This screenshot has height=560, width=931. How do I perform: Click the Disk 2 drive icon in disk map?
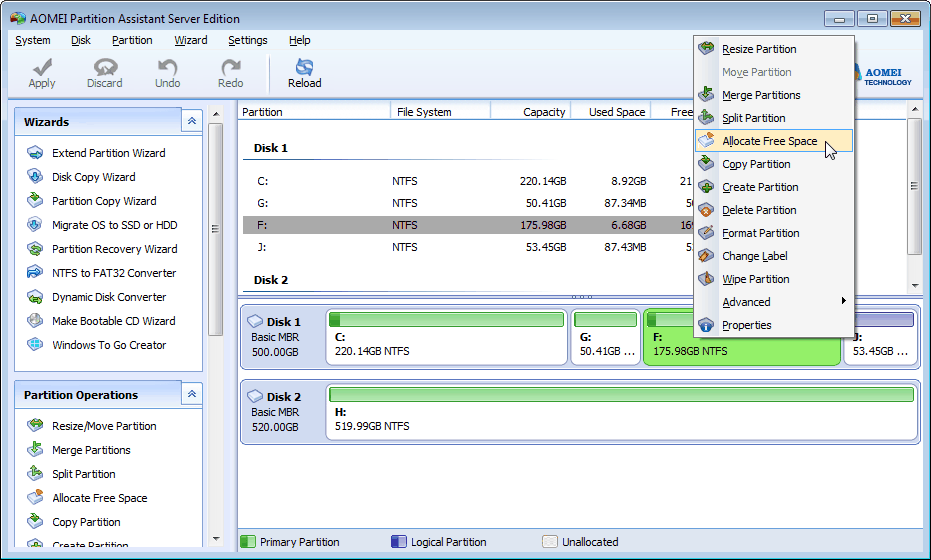255,396
